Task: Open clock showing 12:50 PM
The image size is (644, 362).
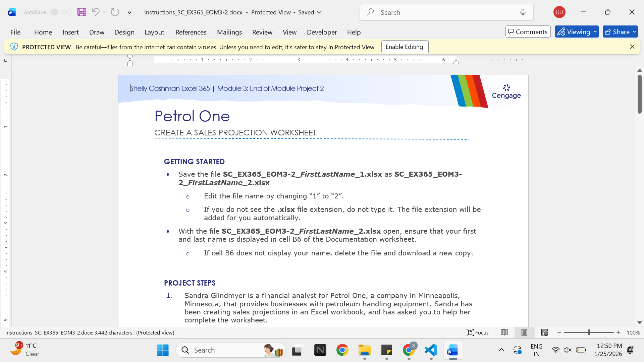Action: pos(608,350)
